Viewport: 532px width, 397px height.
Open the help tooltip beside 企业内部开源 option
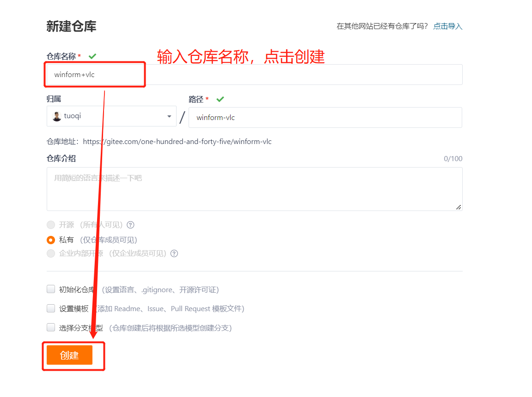tap(174, 253)
